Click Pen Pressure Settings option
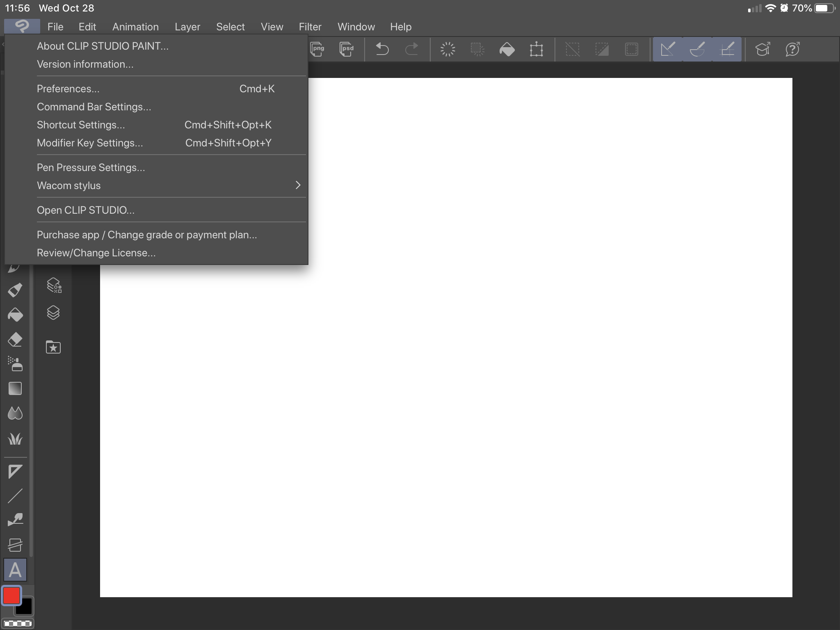 91,167
